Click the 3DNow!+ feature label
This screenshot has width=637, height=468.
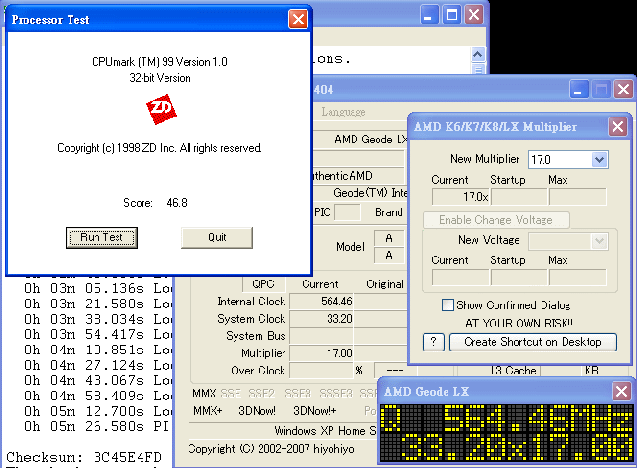[315, 411]
